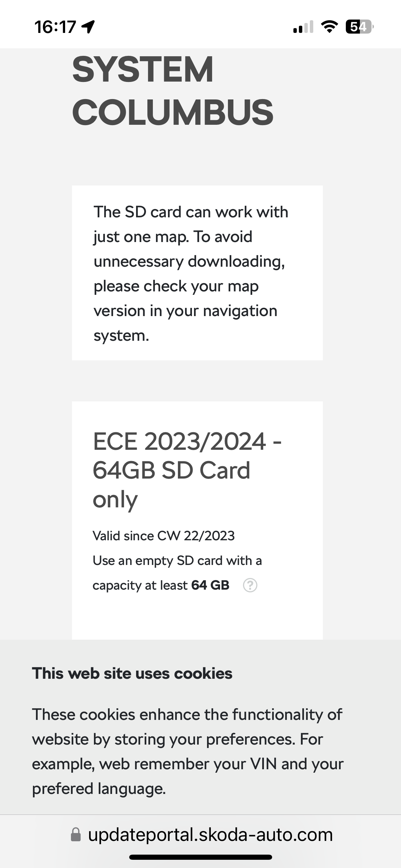This screenshot has width=401, height=868.
Task: Tap 'This web site uses cookies' heading
Action: click(x=132, y=673)
